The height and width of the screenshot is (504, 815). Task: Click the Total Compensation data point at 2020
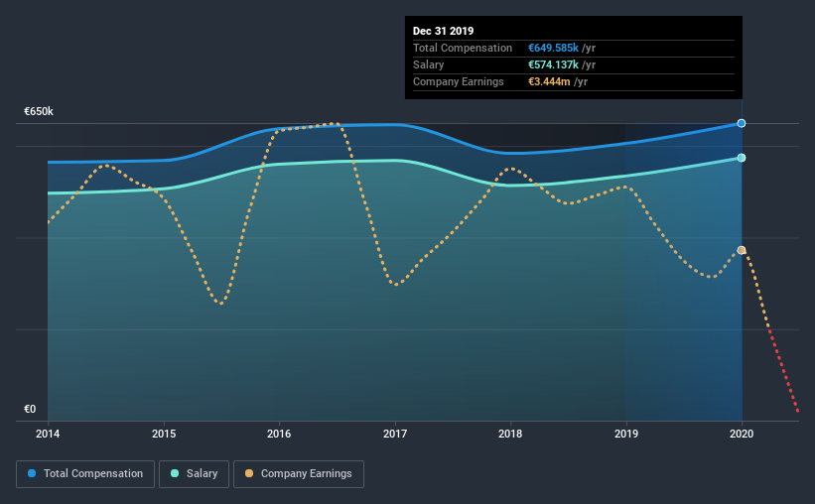pyautogui.click(x=742, y=123)
